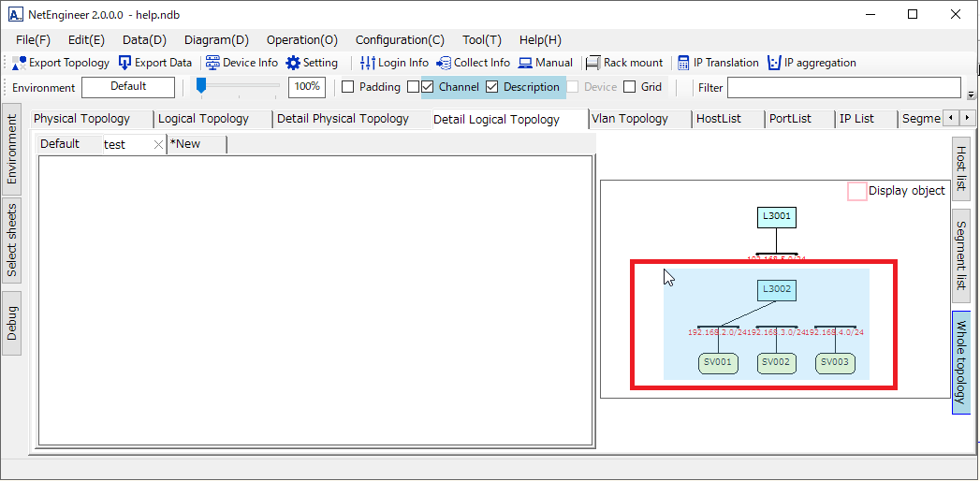Uncheck the Description checkbox
The image size is (980, 481).
pos(492,87)
